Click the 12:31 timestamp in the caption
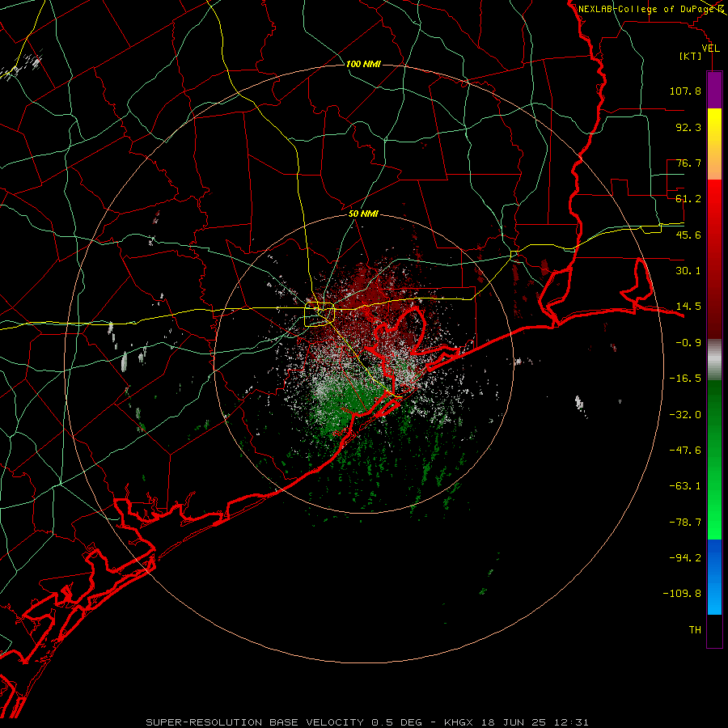 pyautogui.click(x=573, y=722)
